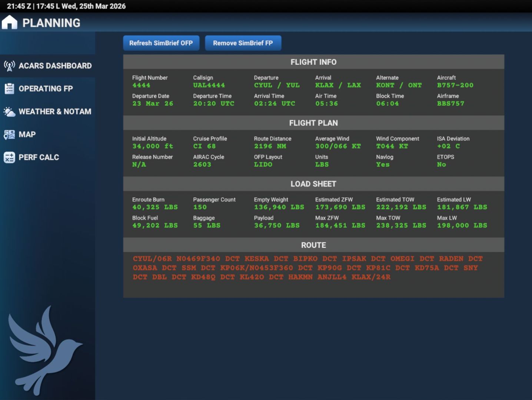Open the WEATHER & NOTAM menu label
The height and width of the screenshot is (400, 532).
[x=55, y=112]
